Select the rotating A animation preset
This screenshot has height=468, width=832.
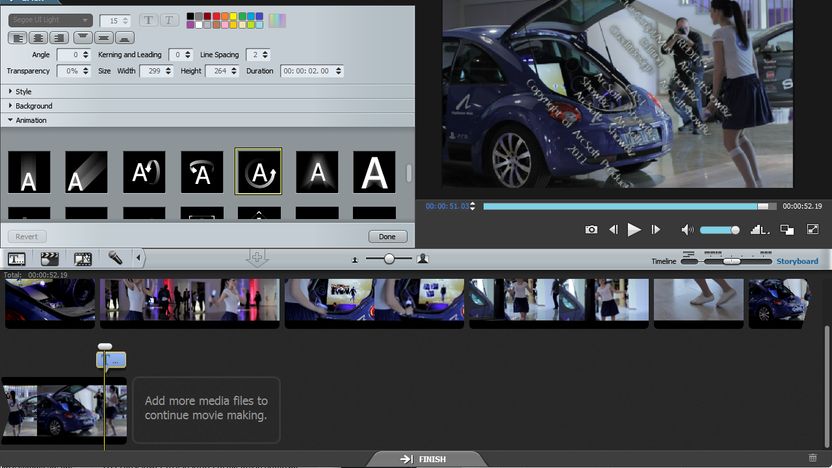tap(258, 171)
